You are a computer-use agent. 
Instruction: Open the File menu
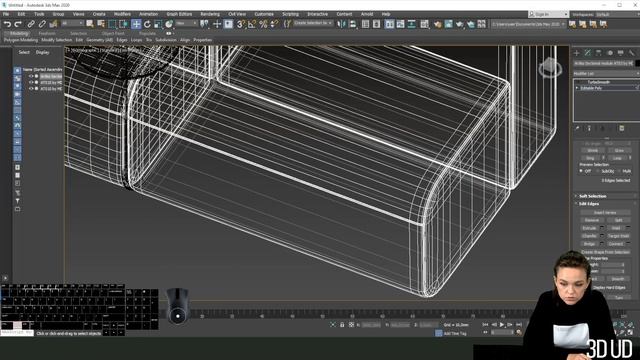click(6, 14)
